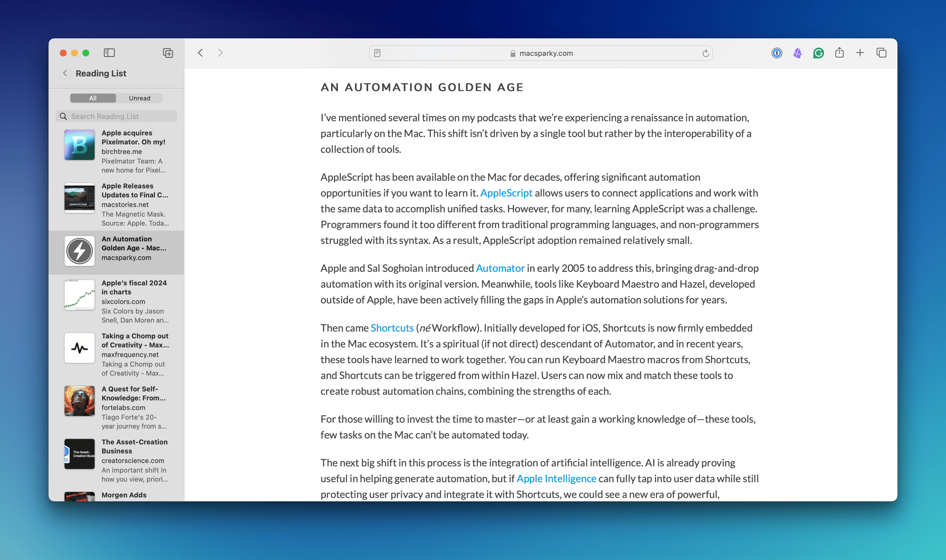Open 'Taking a Chomp out of Creativity' item
Screen dimensions: 946x560
point(116,354)
